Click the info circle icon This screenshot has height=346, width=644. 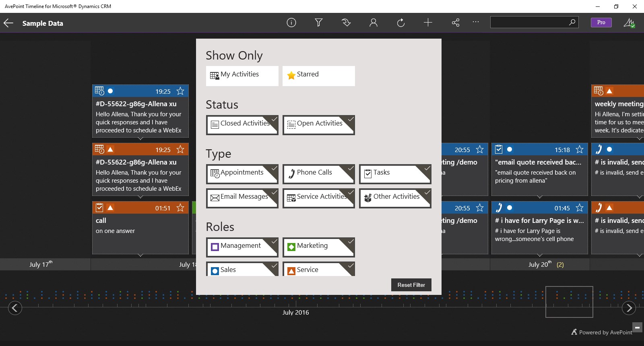click(x=291, y=23)
